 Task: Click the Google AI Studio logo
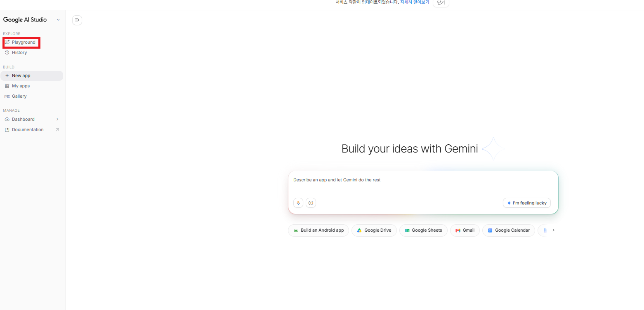tap(25, 20)
